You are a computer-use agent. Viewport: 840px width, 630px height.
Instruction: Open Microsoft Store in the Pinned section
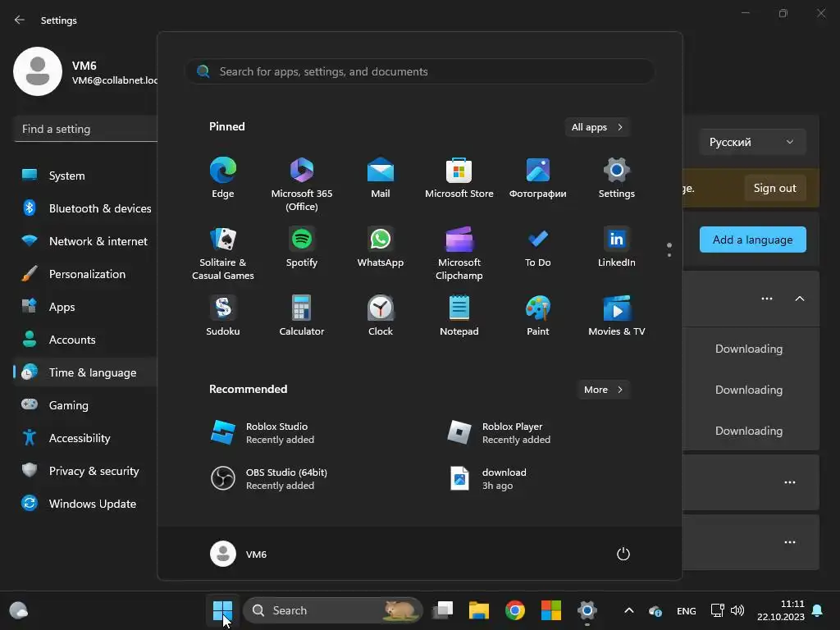tap(459, 178)
